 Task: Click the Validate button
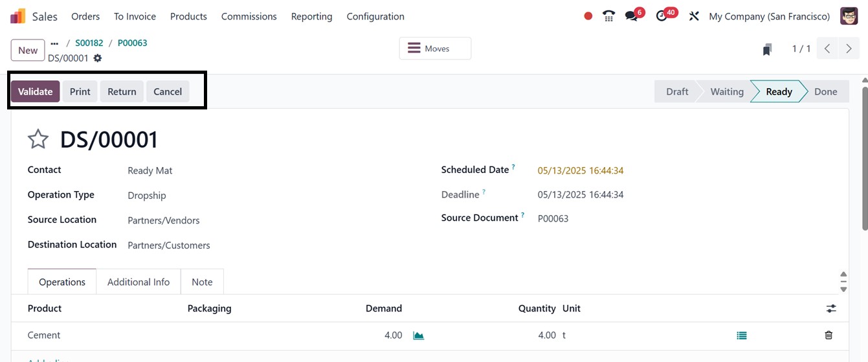pyautogui.click(x=35, y=91)
